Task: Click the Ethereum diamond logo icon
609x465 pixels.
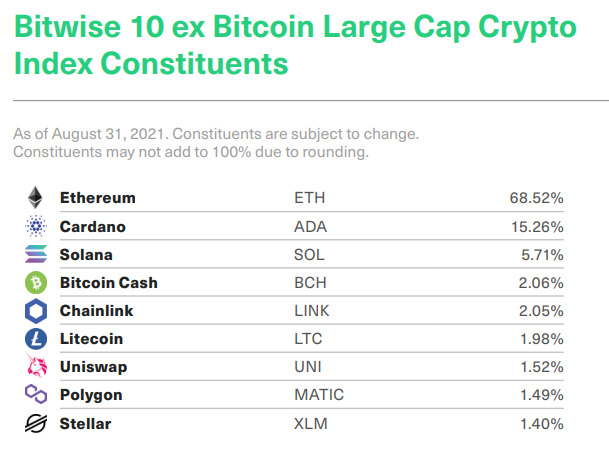Action: pos(36,198)
